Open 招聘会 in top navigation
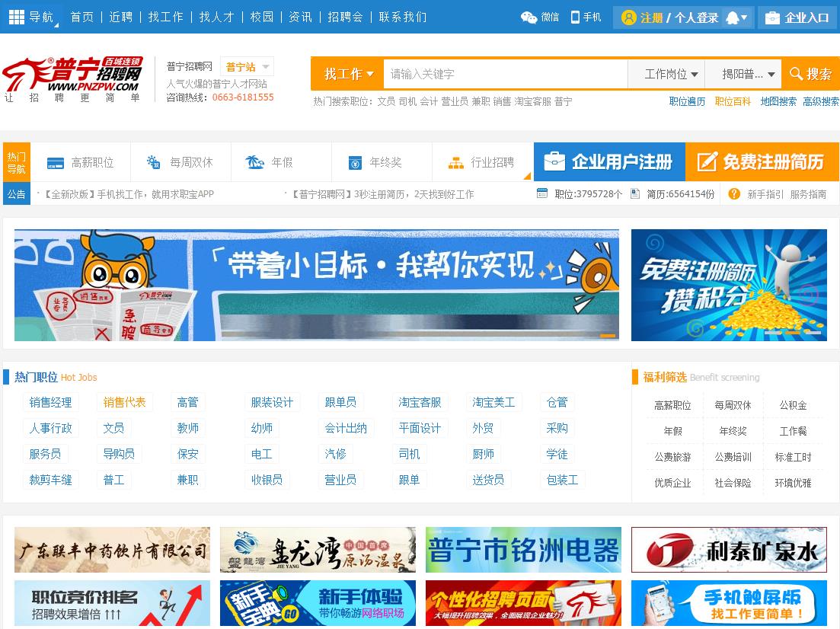The width and height of the screenshot is (840, 629). [345, 18]
